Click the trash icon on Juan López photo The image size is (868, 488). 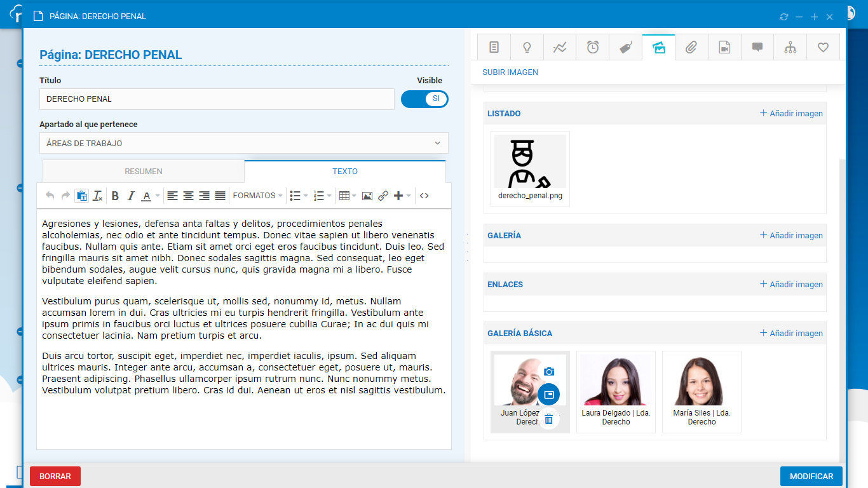(549, 419)
